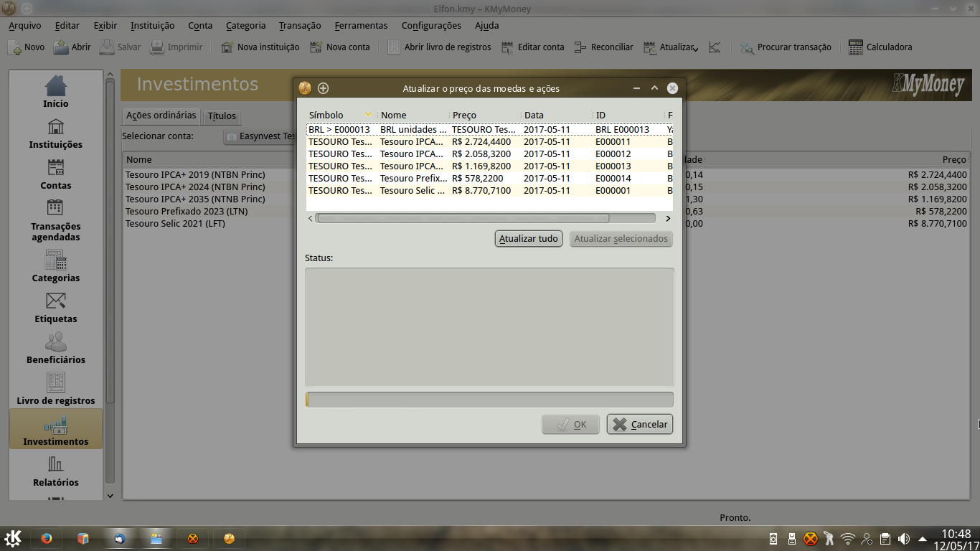
Task: Click Atualizar selecionados button
Action: click(x=621, y=239)
